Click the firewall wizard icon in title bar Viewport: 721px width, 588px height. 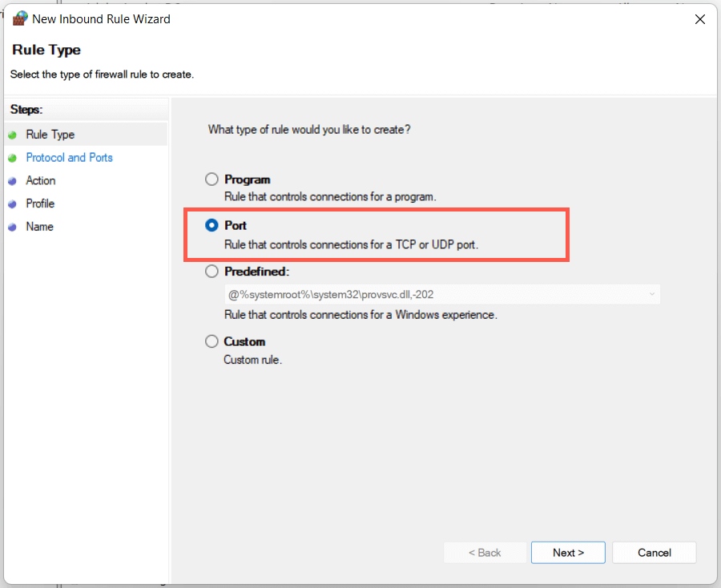pyautogui.click(x=20, y=18)
